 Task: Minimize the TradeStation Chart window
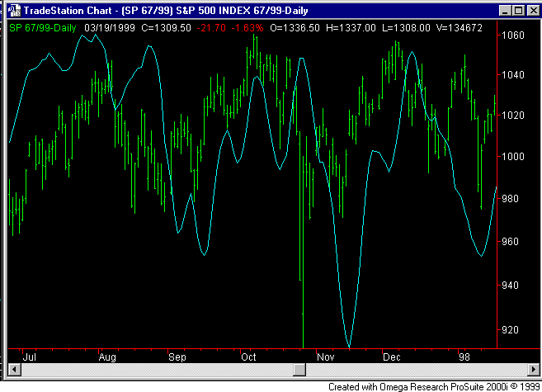(x=506, y=11)
